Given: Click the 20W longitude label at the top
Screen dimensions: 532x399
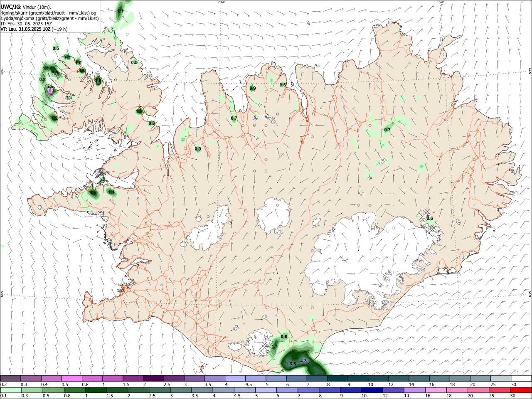Looking at the screenshot, I should (221, 2).
